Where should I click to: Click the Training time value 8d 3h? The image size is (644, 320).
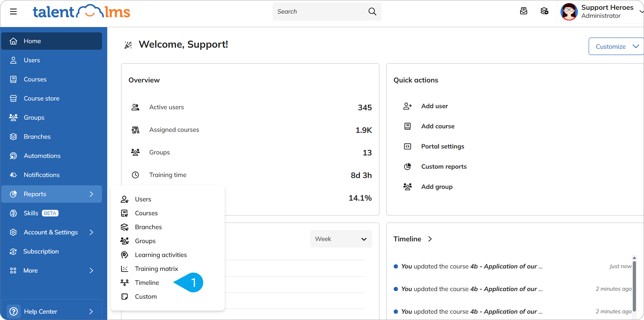pyautogui.click(x=361, y=175)
